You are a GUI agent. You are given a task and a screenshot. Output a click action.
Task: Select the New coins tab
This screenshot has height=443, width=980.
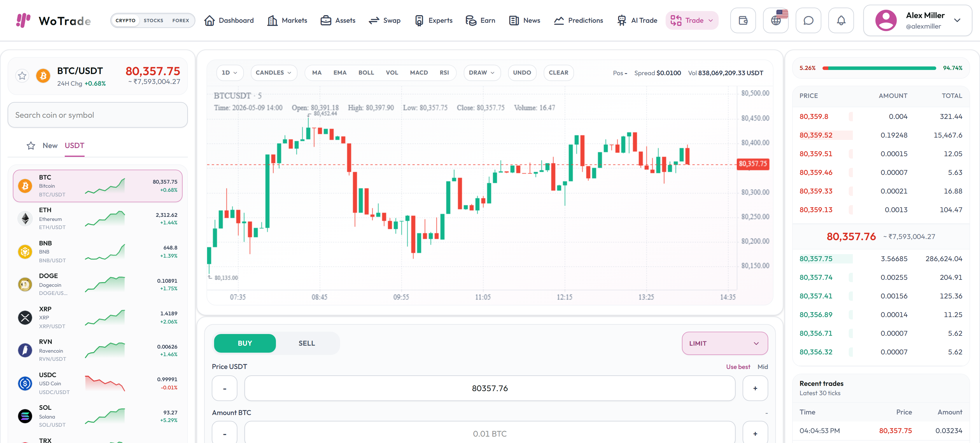[50, 146]
